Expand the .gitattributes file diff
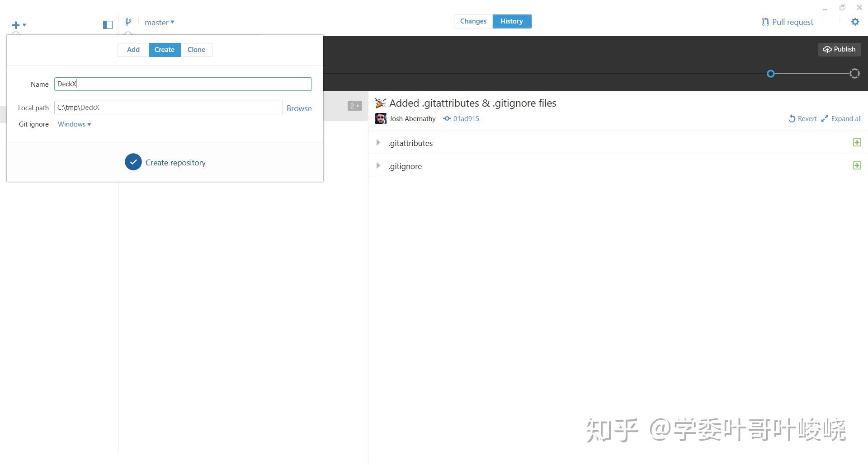The width and height of the screenshot is (868, 465). click(x=378, y=142)
